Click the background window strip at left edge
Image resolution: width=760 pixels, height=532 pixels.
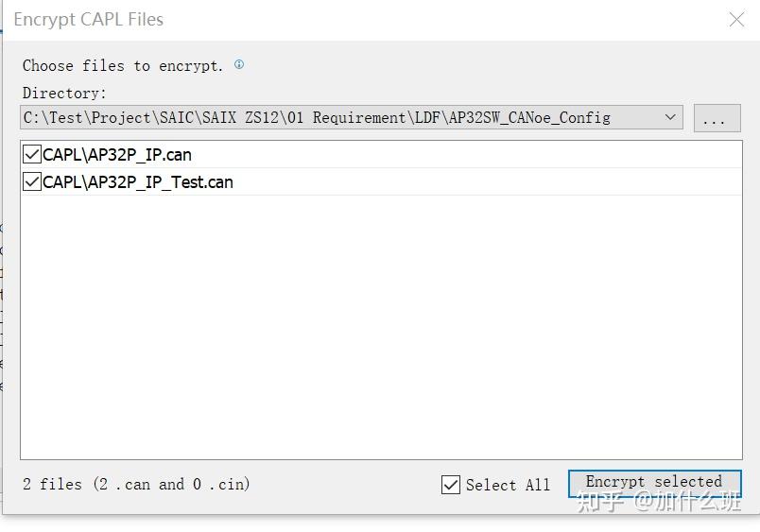point(1,302)
